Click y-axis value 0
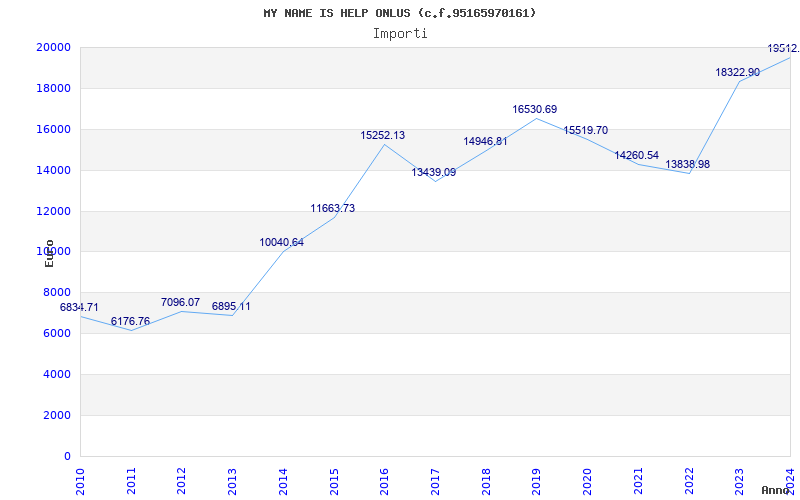This screenshot has width=800, height=500. tap(67, 456)
